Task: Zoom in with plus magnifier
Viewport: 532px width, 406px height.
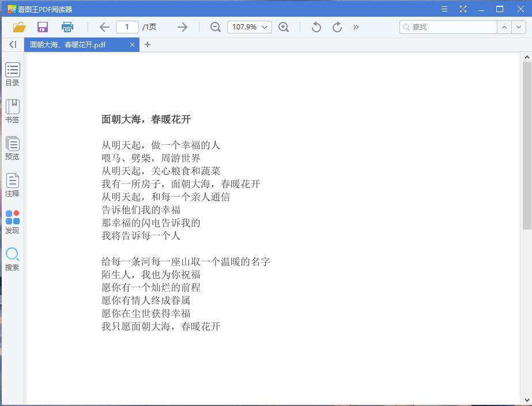Action: click(284, 27)
